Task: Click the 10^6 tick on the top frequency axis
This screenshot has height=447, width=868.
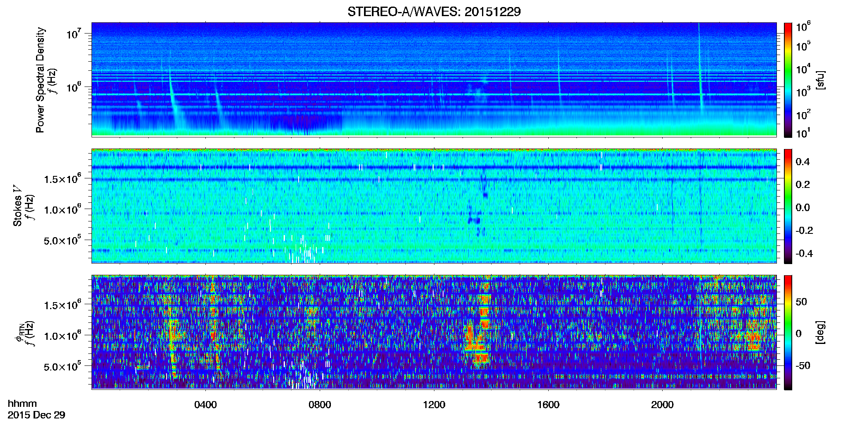Action: (73, 87)
